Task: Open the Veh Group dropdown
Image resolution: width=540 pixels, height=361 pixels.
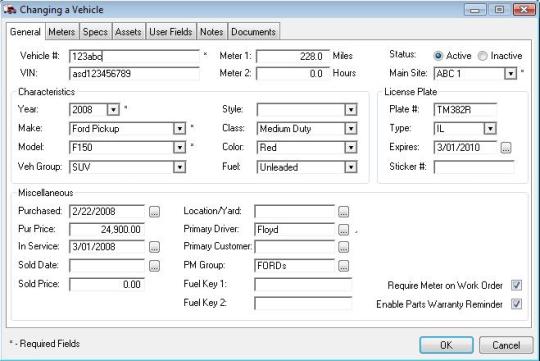Action: (179, 167)
